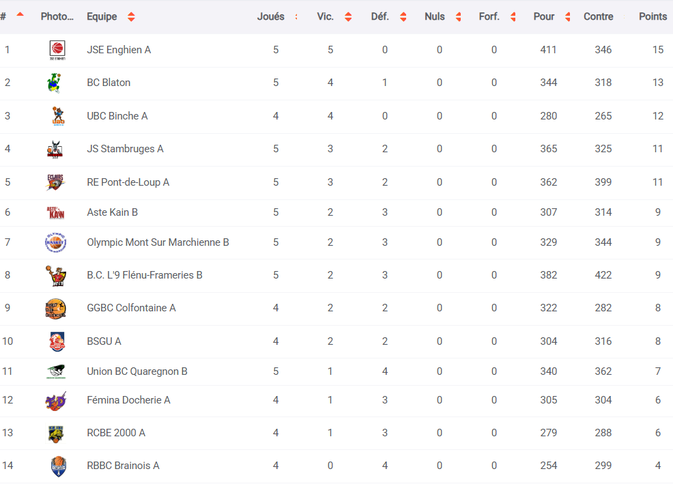Click the sort arrows next to Pour

[568, 17]
